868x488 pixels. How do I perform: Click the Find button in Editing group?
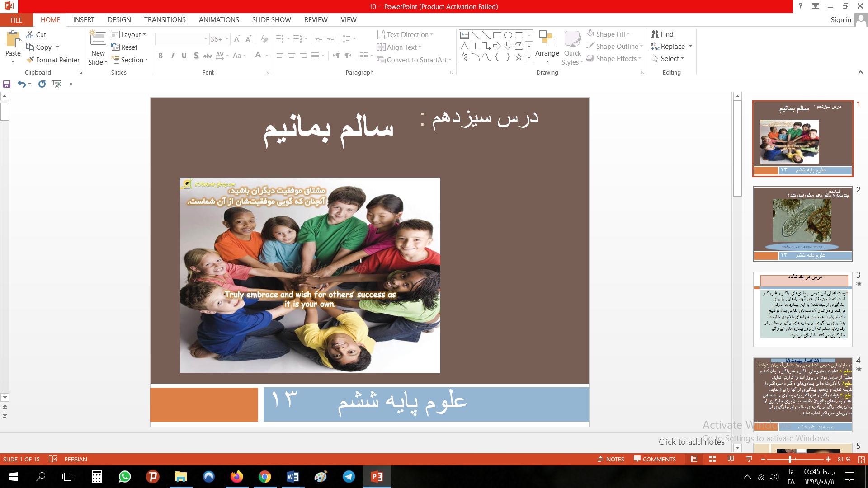[x=662, y=34]
